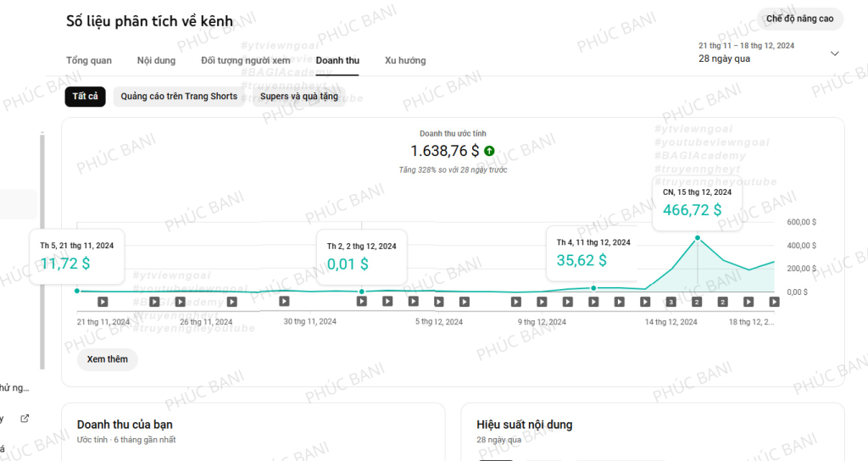The height and width of the screenshot is (461, 868).
Task: Click video marker above the 30 thg 11 label
Action: pos(284,301)
